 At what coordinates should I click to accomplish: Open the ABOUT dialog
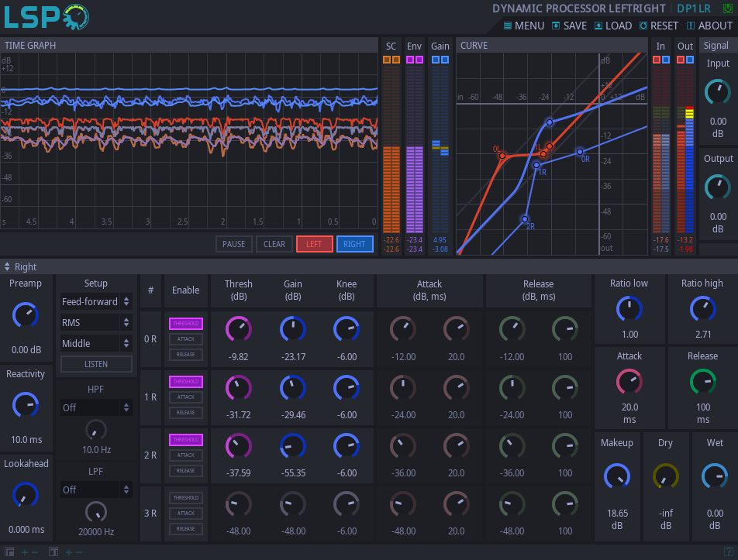pos(710,26)
